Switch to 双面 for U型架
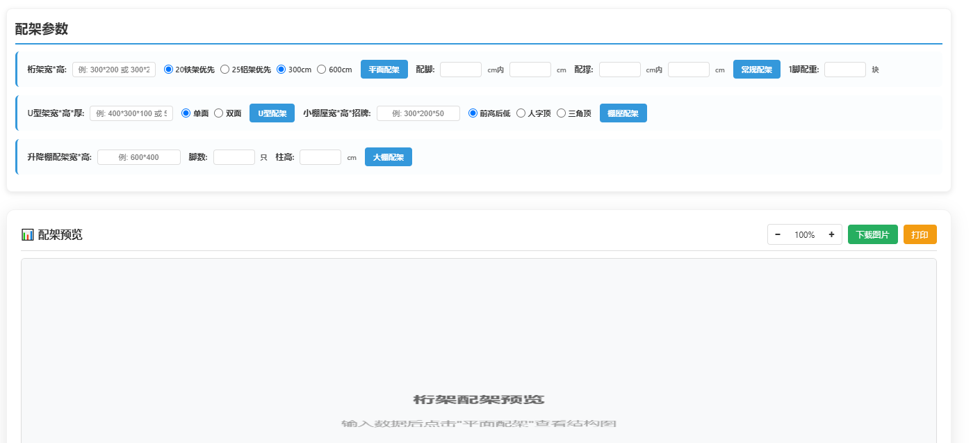This screenshot has width=980, height=443. coord(218,113)
